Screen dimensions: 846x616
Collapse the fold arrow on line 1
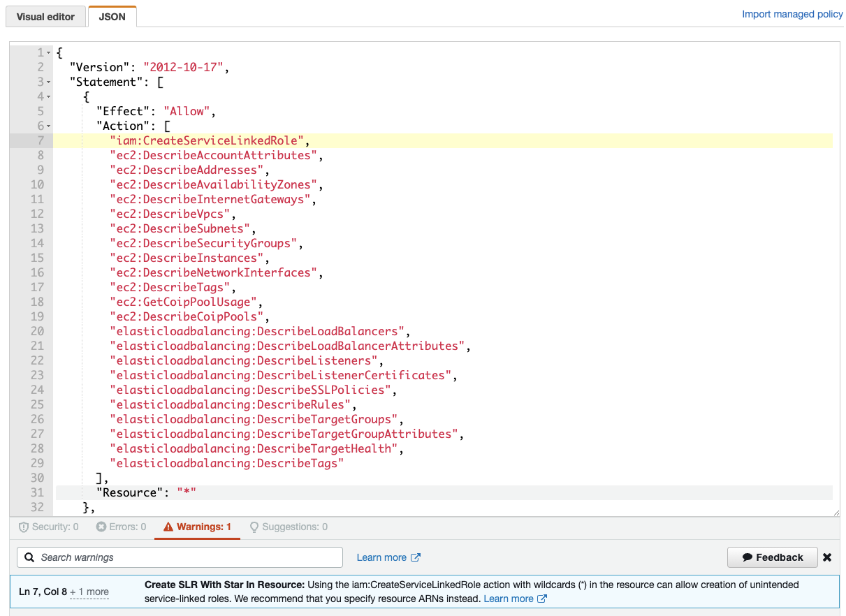tap(49, 53)
